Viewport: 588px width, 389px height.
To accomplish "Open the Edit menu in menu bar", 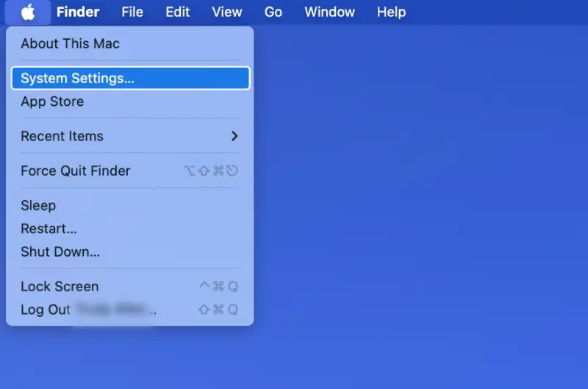I will click(x=177, y=12).
